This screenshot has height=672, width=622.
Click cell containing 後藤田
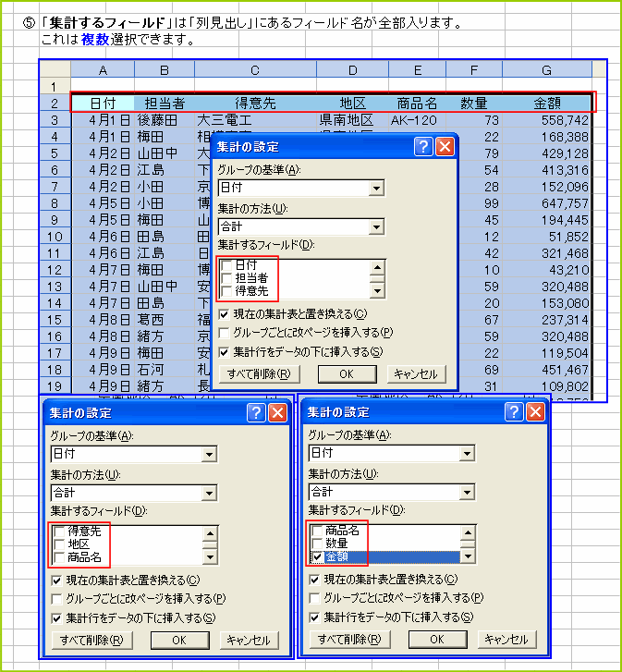point(165,120)
